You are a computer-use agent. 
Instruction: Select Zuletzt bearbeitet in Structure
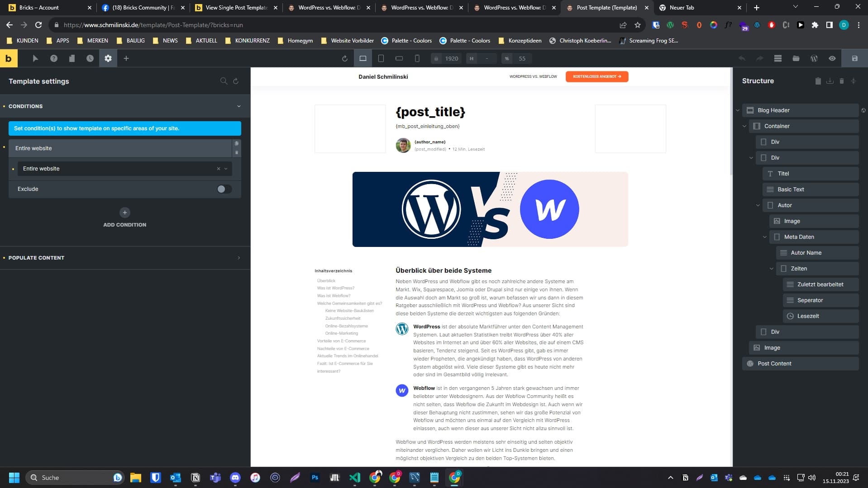point(820,284)
